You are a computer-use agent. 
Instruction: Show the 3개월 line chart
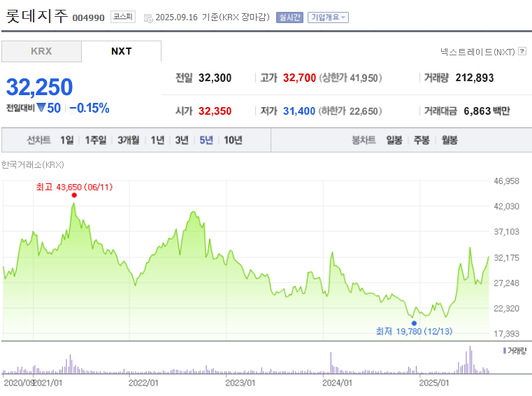129,140
